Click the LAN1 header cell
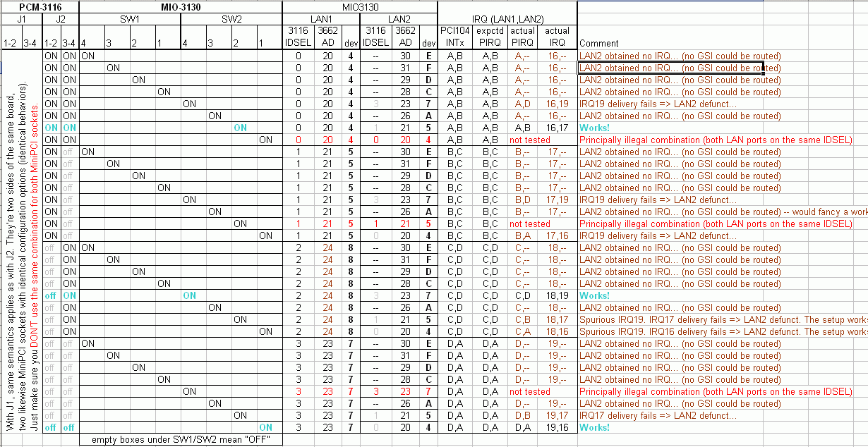This screenshot has height=447, width=868. [321, 20]
